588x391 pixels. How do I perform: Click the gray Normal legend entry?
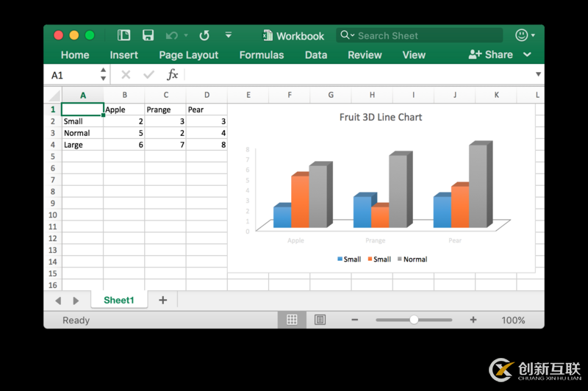(412, 259)
